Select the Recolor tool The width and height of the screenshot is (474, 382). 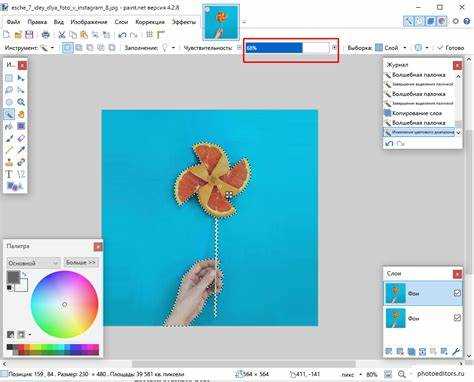(21, 162)
